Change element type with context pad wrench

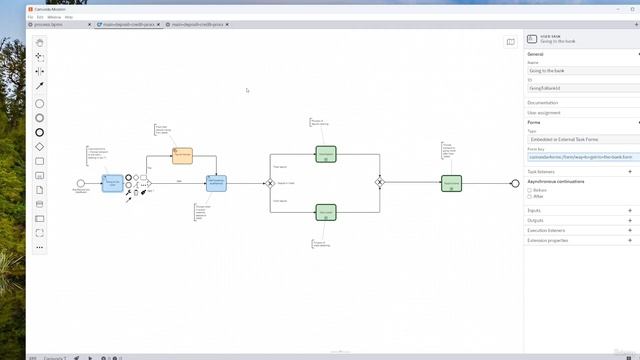(x=129, y=192)
